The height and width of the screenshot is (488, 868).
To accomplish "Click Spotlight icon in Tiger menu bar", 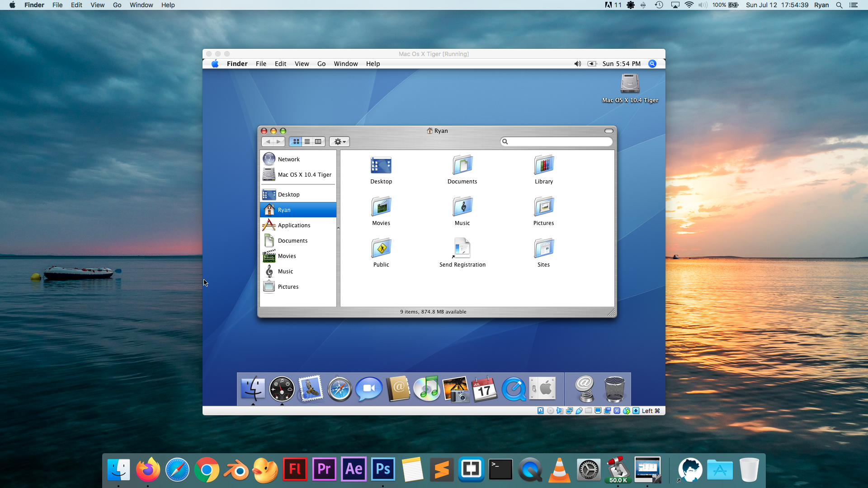I will click(652, 64).
